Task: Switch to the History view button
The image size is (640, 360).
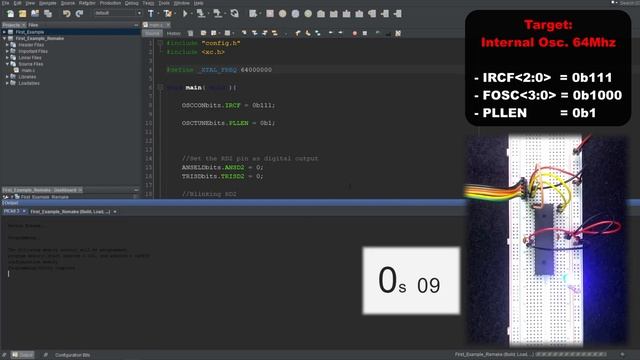Action: tap(173, 33)
